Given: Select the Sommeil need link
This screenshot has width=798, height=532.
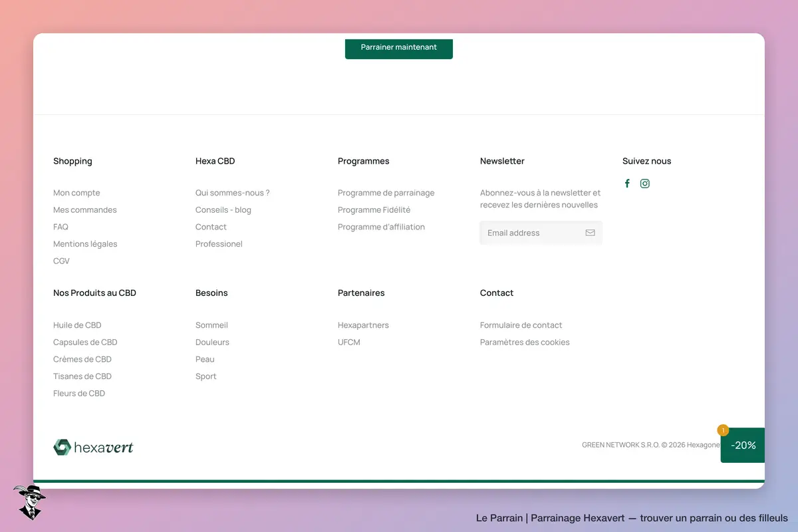Looking at the screenshot, I should 211,325.
